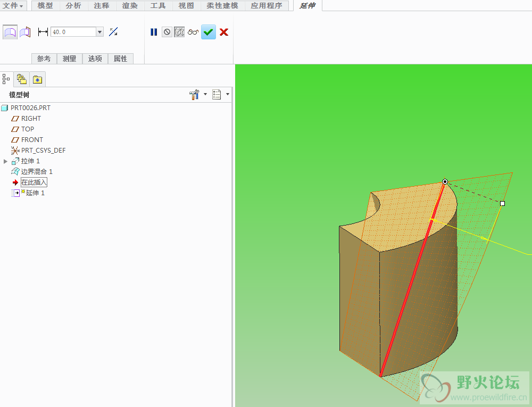Open the 文件 menu
Image resolution: width=532 pixels, height=407 pixels.
(x=13, y=5)
